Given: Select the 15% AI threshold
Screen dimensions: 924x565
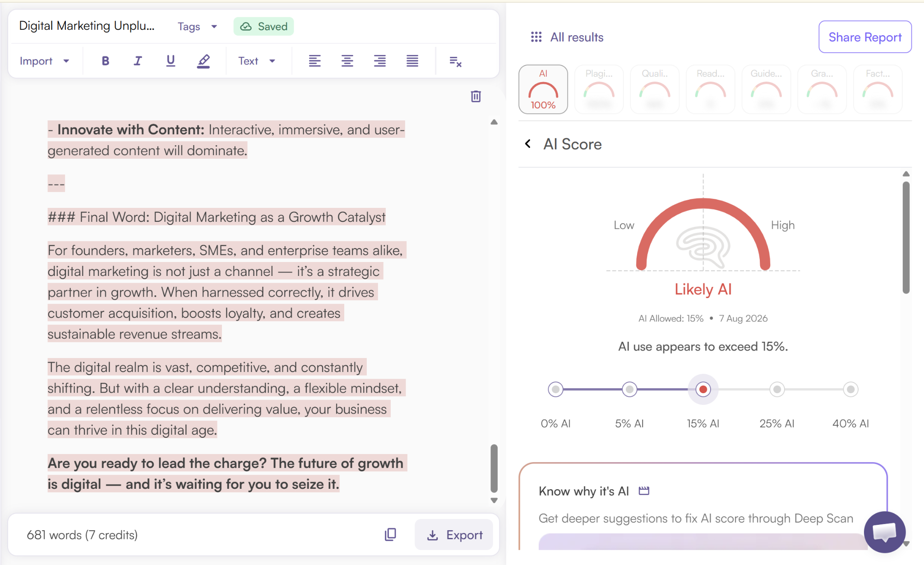Looking at the screenshot, I should pyautogui.click(x=703, y=389).
